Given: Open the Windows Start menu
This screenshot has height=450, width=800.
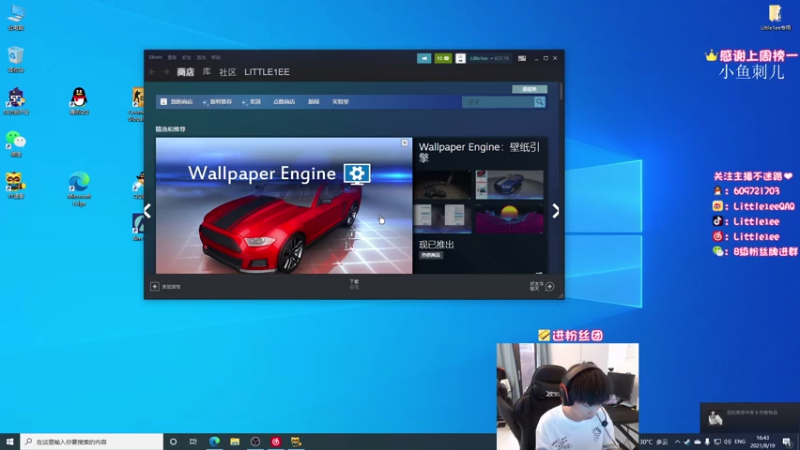Looking at the screenshot, I should [10, 441].
